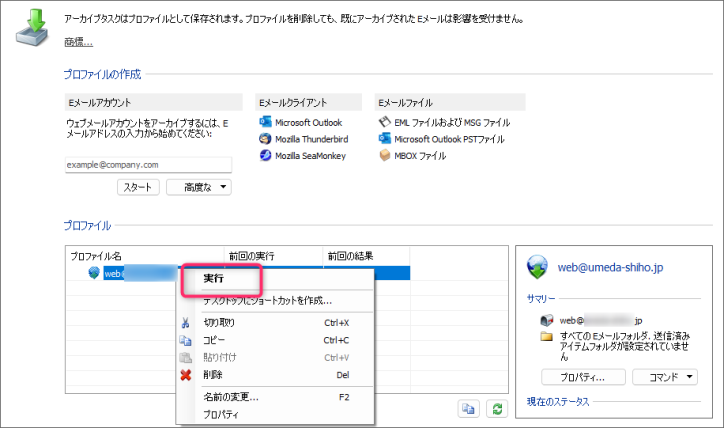This screenshot has height=428, width=724.
Task: Select Microsoft Outlook PSTファイル link
Action: coord(449,139)
